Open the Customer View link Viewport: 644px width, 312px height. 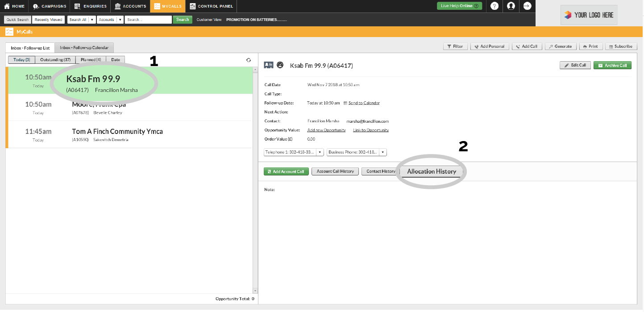209,20
